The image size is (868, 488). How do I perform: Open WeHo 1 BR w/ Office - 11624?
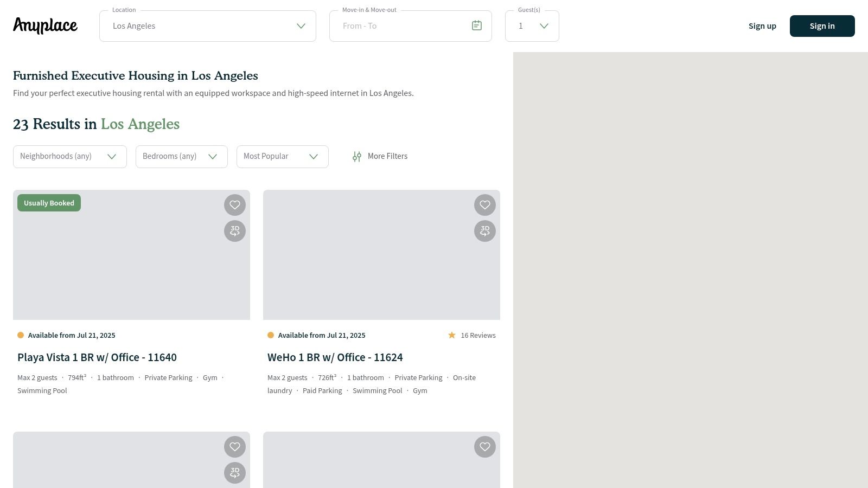pyautogui.click(x=335, y=357)
